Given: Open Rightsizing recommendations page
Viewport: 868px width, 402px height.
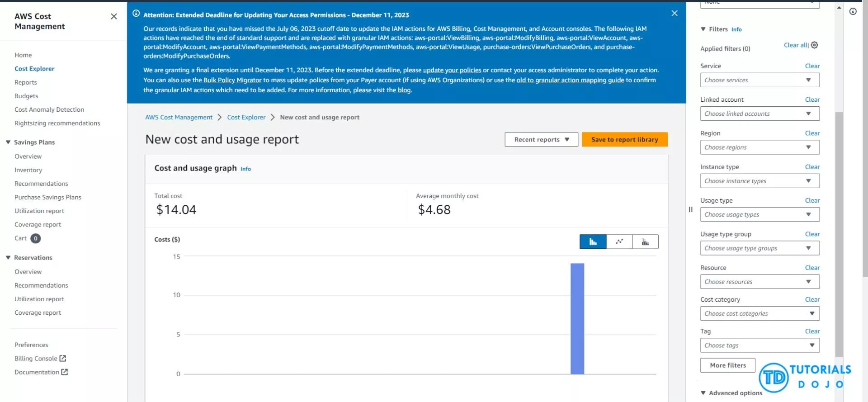Looking at the screenshot, I should 57,123.
